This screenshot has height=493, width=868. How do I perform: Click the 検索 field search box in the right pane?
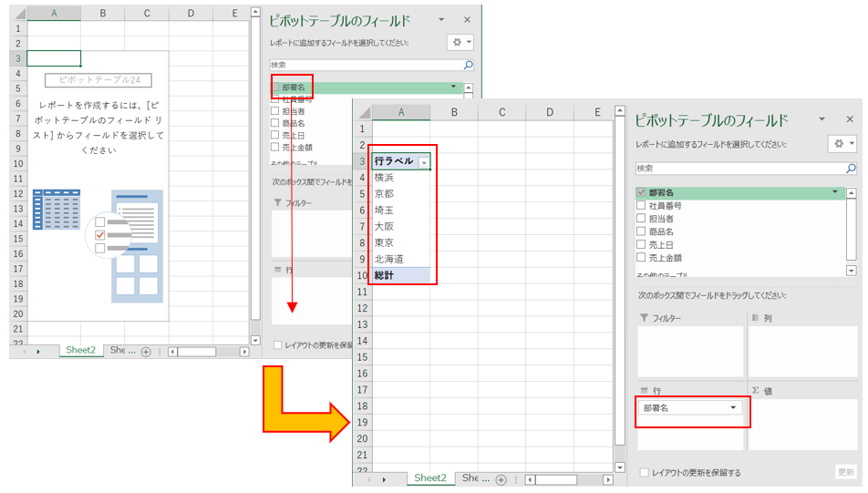click(739, 169)
